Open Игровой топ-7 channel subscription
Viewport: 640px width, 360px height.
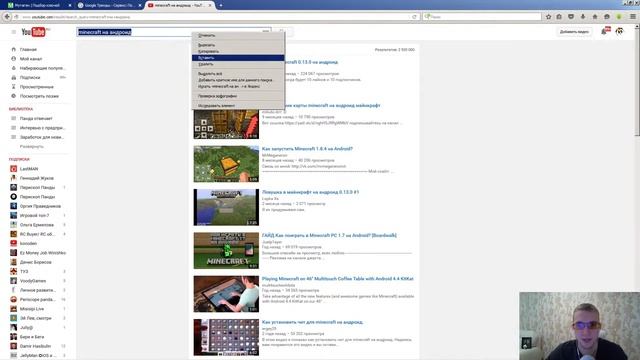point(34,216)
